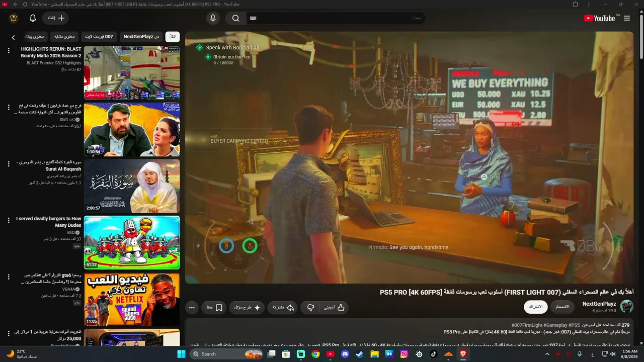The width and height of the screenshot is (644, 362).
Task: Open the Ask (طرح سؤال) button
Action: point(247,307)
